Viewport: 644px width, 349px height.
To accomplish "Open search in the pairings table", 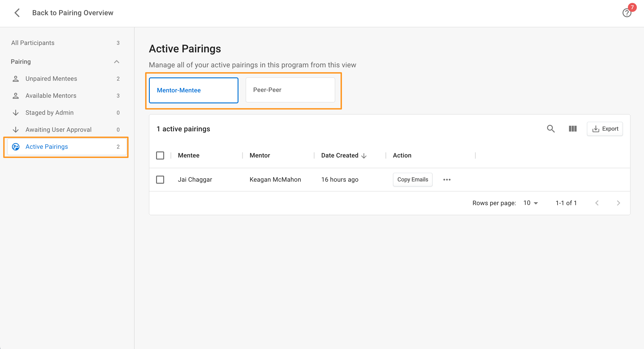I will point(551,129).
